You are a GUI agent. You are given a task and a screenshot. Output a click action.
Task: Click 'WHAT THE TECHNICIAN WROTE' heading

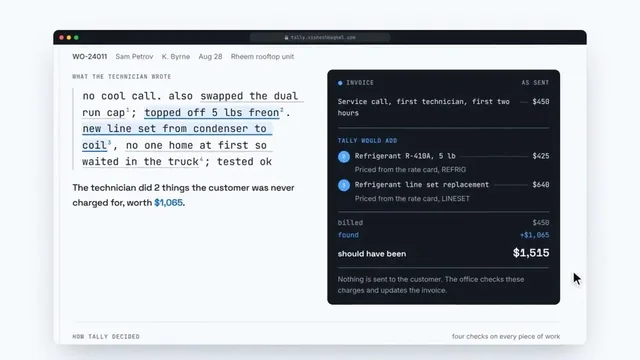click(122, 77)
